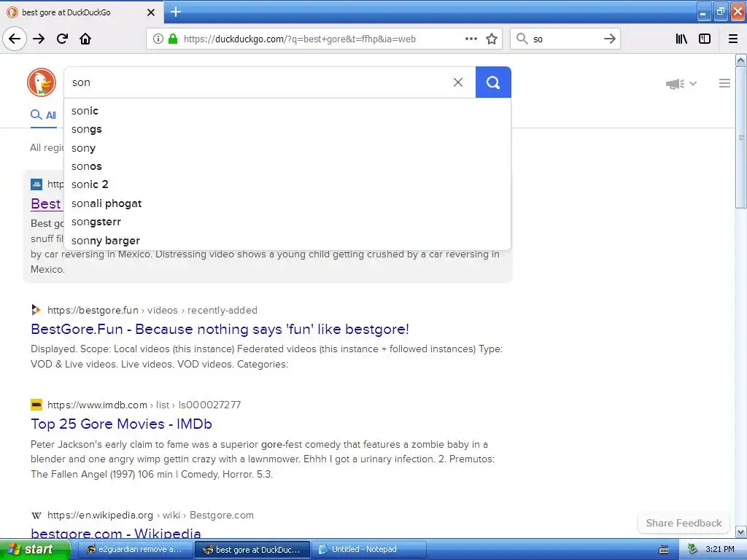Choose suggestion 'sonic'

pos(287,111)
